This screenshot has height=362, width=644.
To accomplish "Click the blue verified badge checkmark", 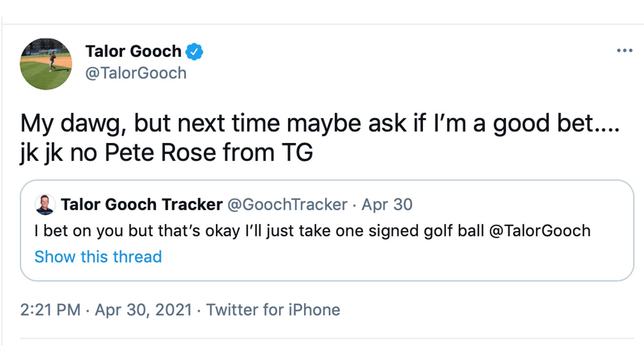I will (x=194, y=52).
